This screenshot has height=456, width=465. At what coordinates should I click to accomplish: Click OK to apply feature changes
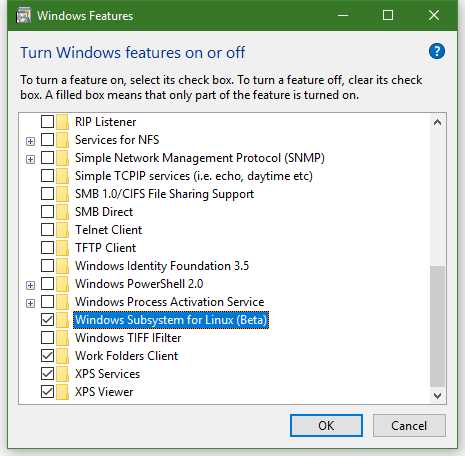[x=326, y=425]
